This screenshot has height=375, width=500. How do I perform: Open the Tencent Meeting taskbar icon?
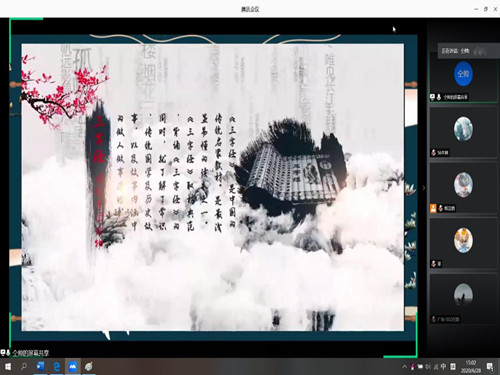pos(73,367)
